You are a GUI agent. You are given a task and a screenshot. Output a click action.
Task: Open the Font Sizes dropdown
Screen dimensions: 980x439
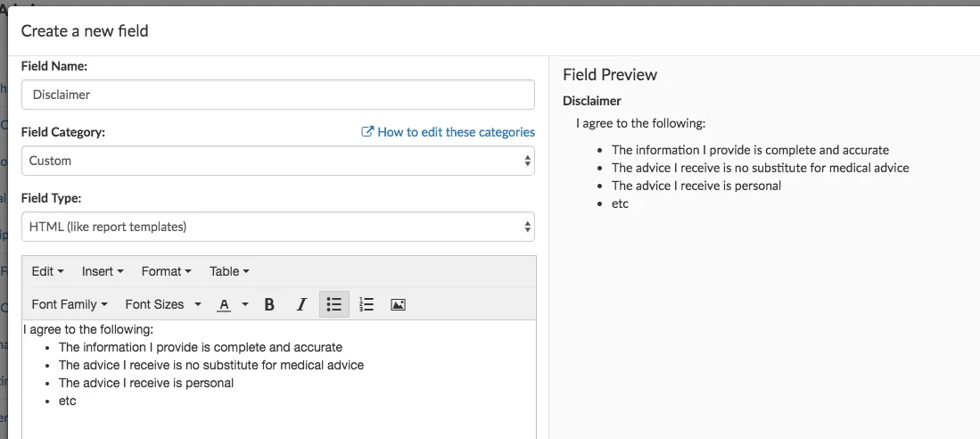click(x=162, y=304)
